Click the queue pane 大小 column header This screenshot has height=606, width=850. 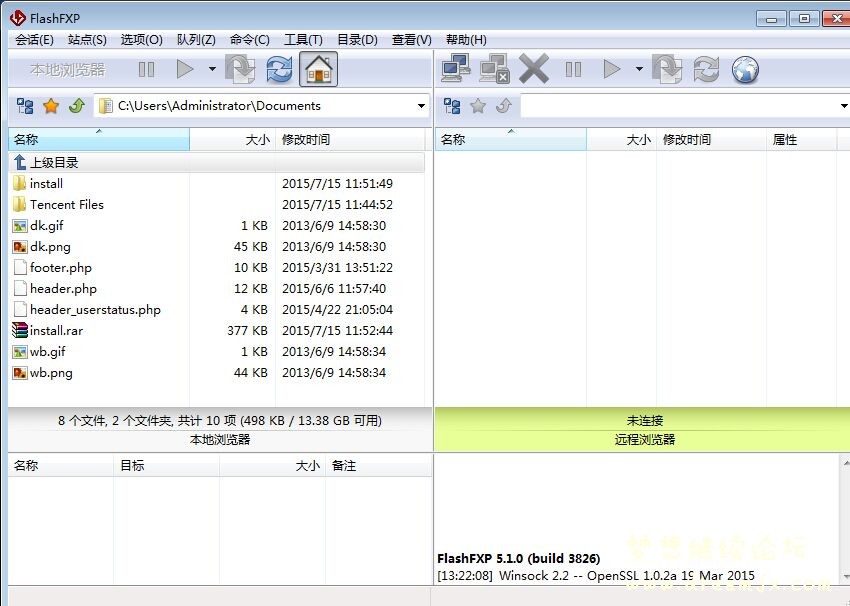point(272,466)
